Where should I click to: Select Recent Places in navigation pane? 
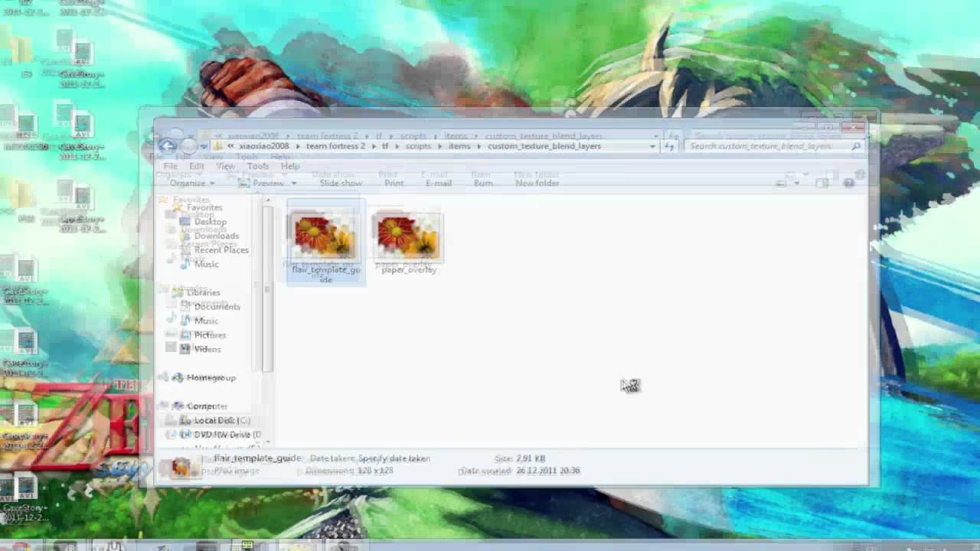214,250
